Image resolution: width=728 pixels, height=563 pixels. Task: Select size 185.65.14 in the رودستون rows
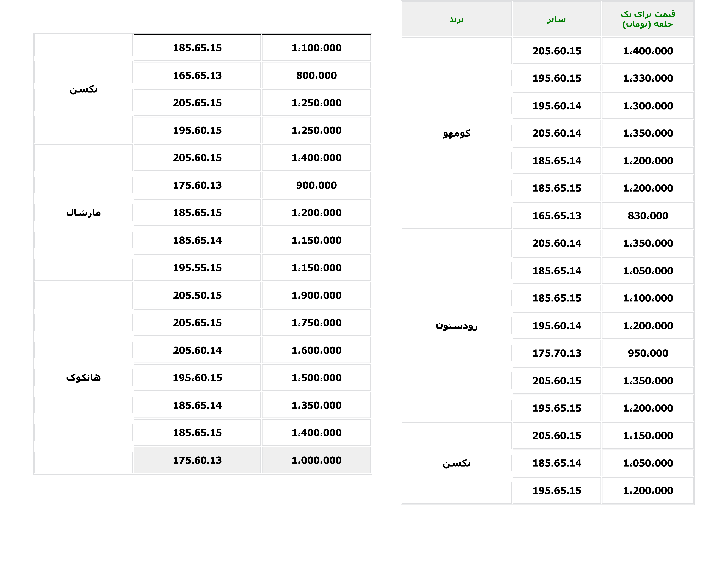(557, 270)
